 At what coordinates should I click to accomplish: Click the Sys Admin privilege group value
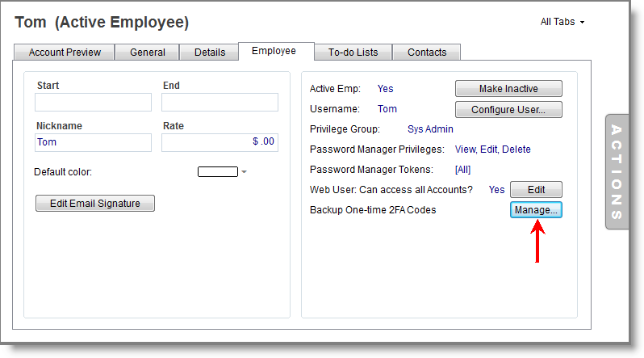(x=430, y=129)
